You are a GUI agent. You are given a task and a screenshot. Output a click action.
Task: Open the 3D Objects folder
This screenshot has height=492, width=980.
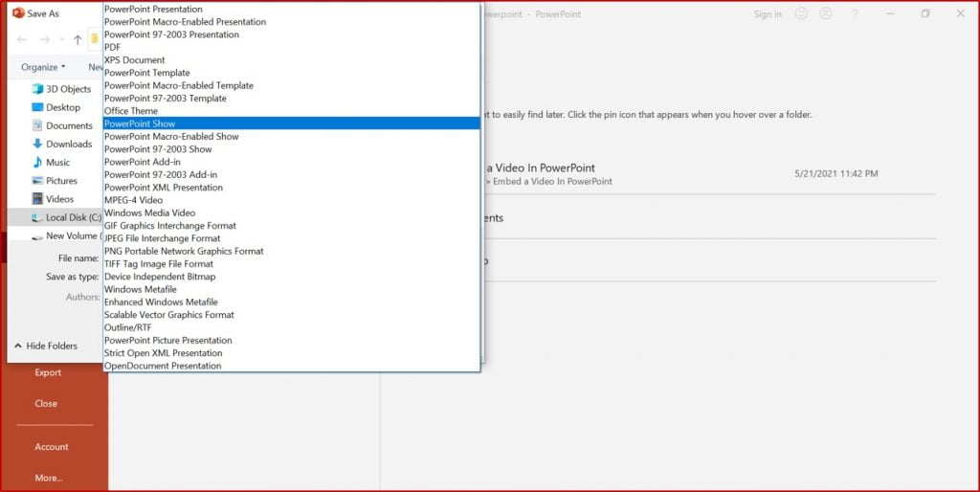(62, 89)
